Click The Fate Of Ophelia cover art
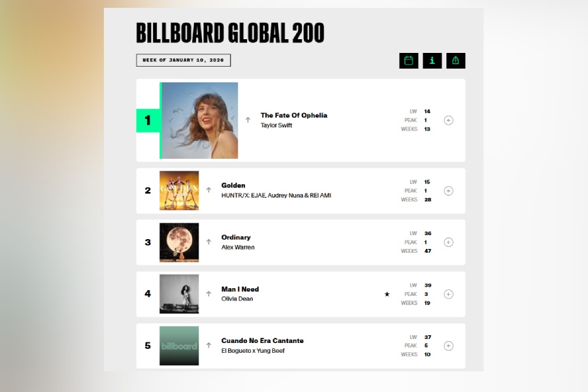 pos(199,120)
